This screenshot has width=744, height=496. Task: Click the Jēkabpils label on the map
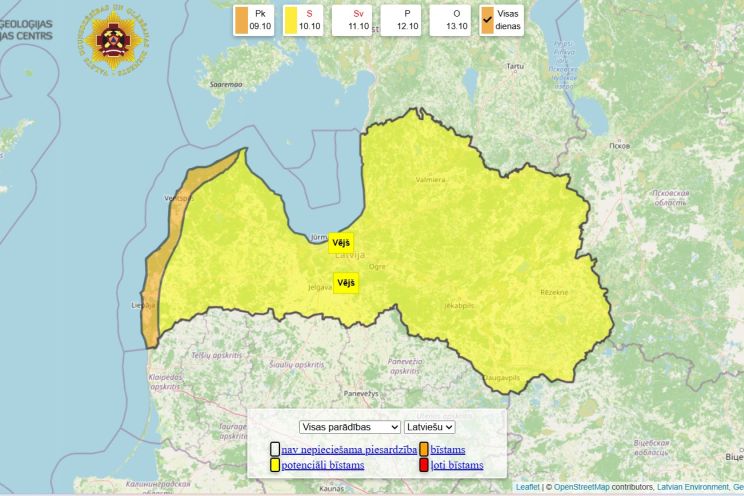click(x=459, y=306)
